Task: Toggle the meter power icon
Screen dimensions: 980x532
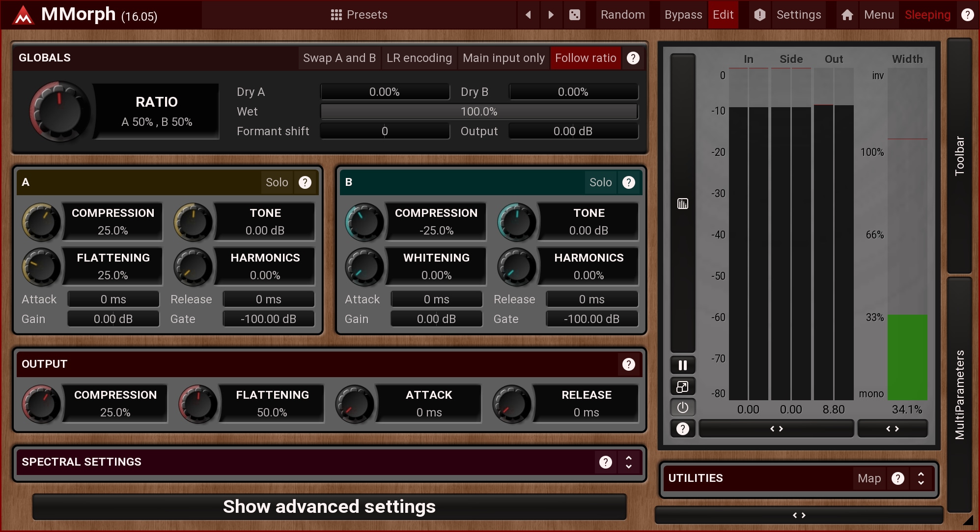Action: (x=682, y=408)
